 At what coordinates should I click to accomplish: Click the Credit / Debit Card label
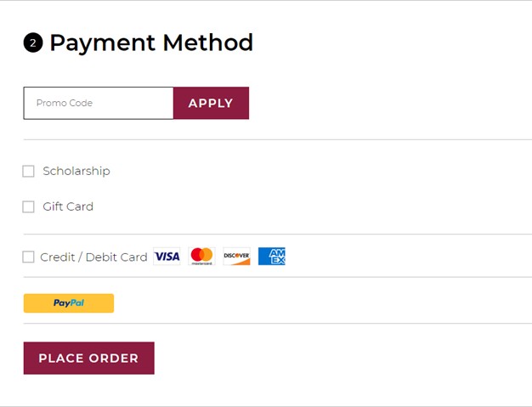(x=93, y=257)
